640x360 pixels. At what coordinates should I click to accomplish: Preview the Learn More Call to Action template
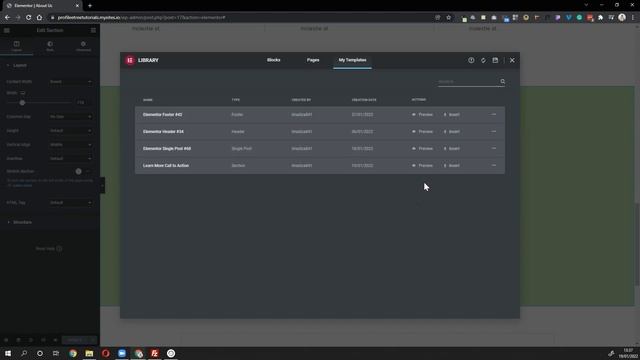coord(422,166)
